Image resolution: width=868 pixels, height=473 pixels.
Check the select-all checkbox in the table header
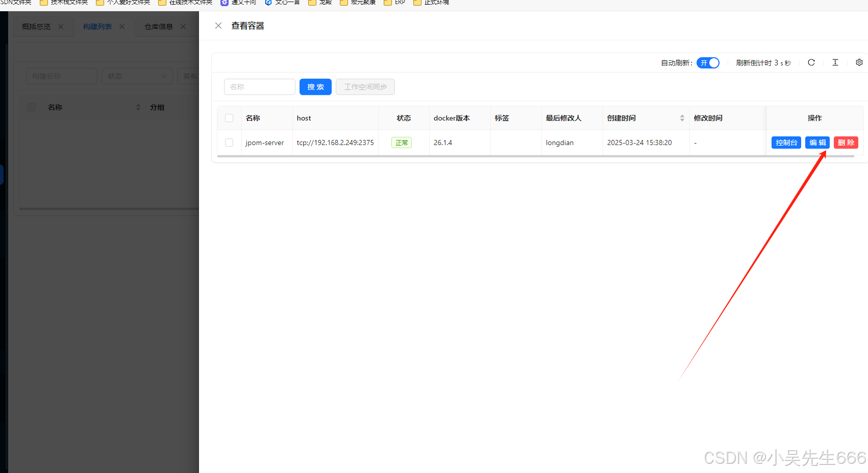(x=229, y=117)
